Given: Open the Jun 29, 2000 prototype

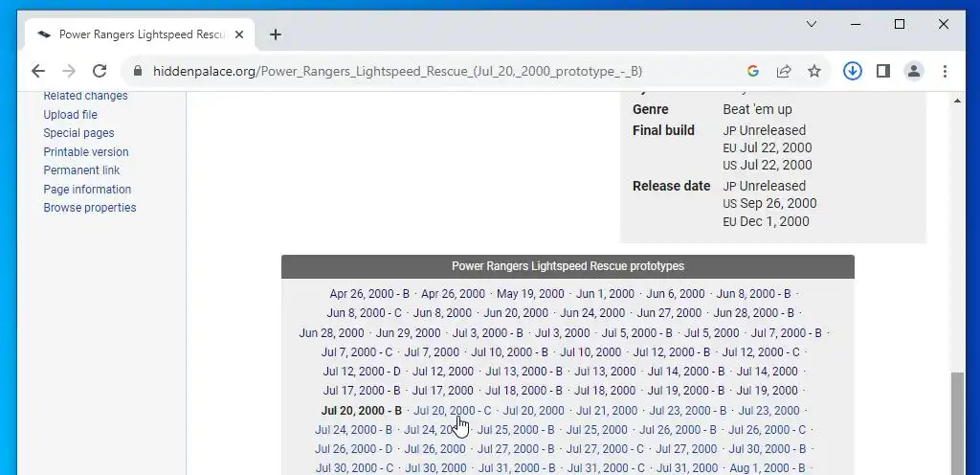Looking at the screenshot, I should [x=408, y=333].
